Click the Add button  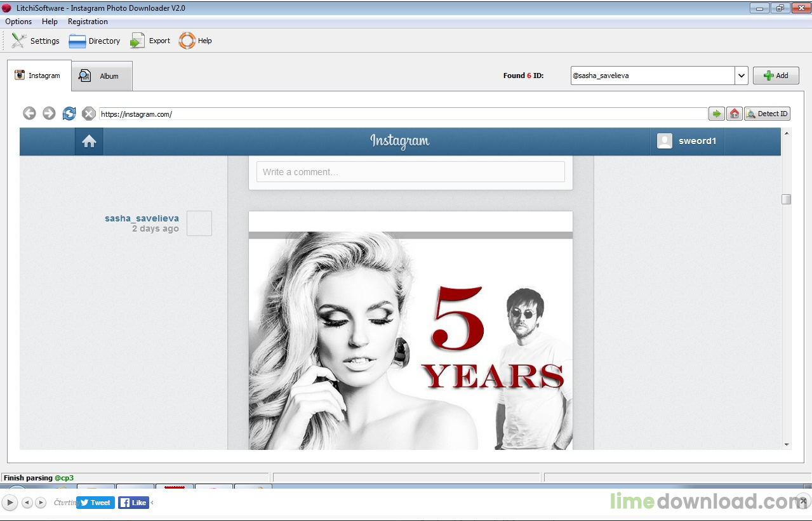(776, 76)
